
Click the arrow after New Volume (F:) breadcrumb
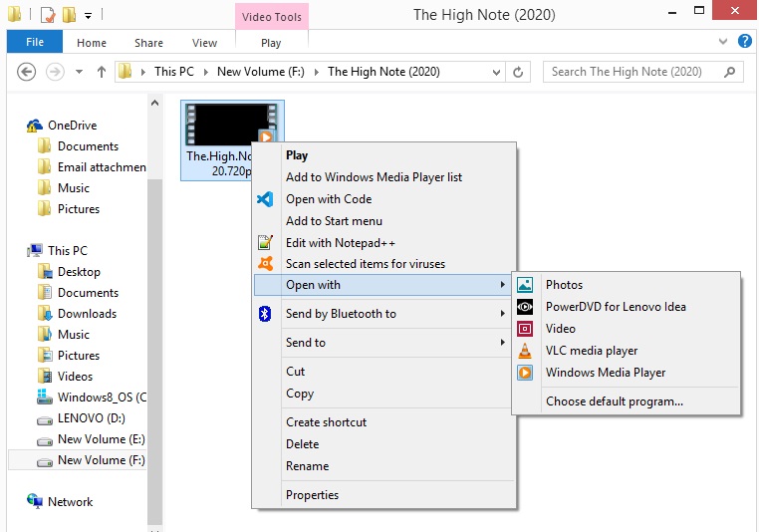point(316,72)
